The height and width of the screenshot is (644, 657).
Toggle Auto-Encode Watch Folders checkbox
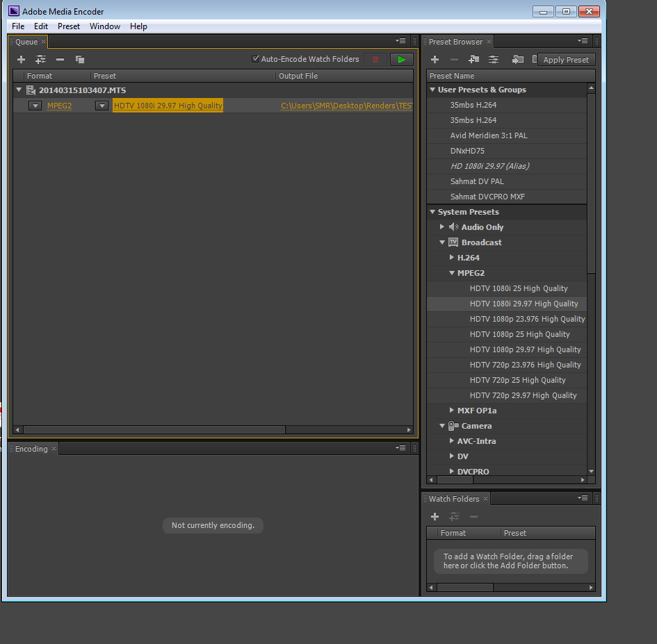(255, 59)
